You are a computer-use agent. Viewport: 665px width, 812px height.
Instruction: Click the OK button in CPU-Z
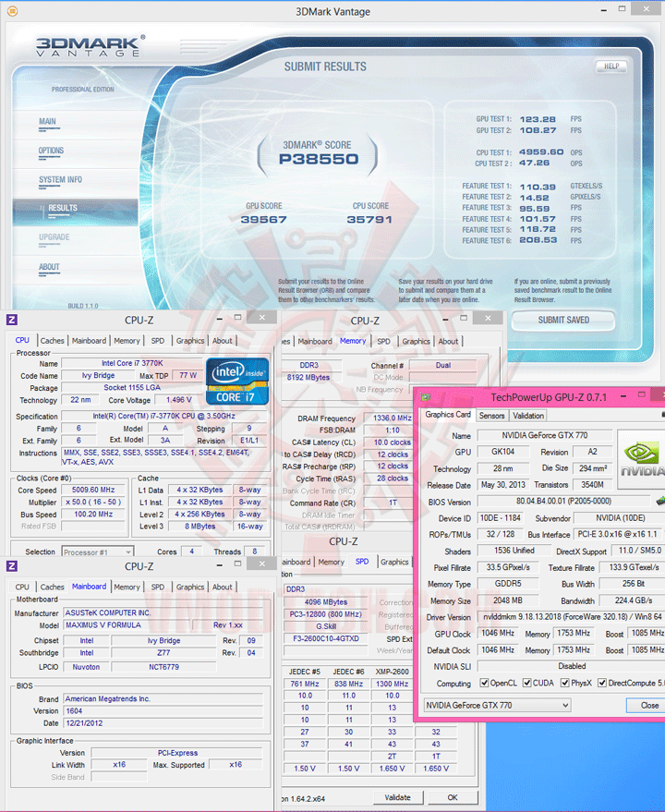[x=453, y=797]
